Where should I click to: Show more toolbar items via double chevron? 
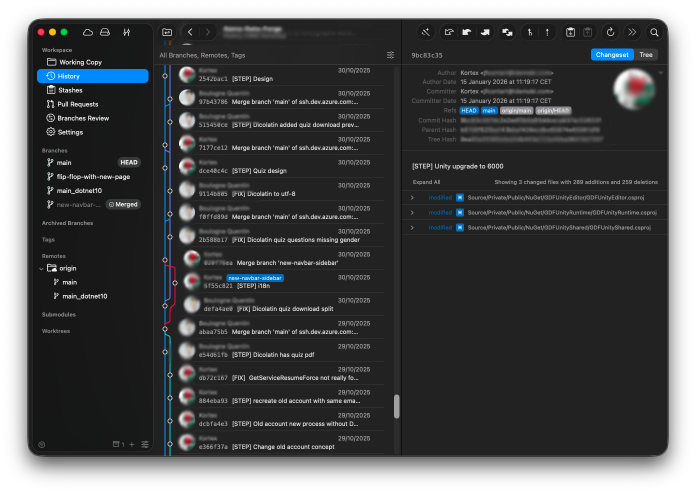point(632,32)
